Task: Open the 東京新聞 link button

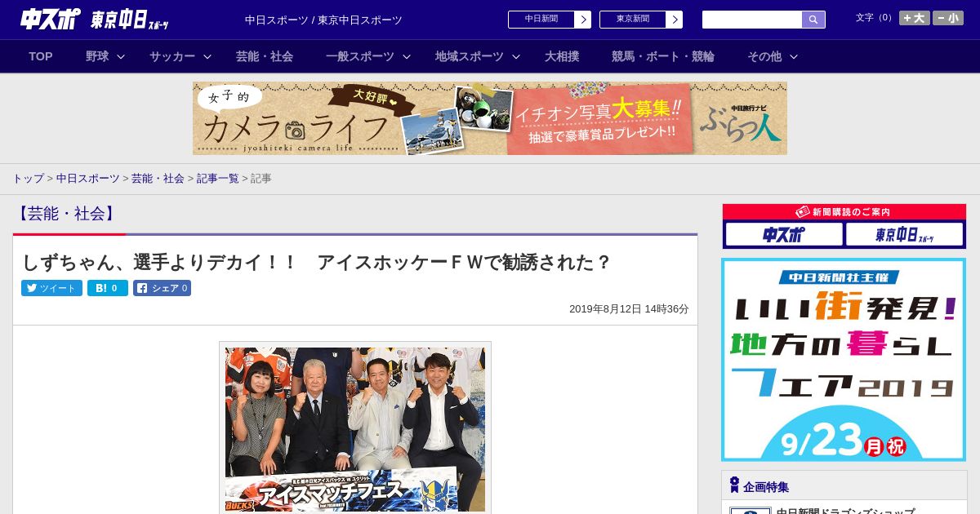Action: click(x=633, y=20)
